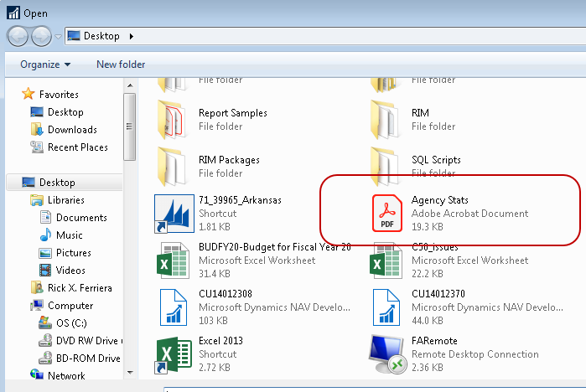This screenshot has height=392, width=586.
Task: Select the FARemote Remote Desktop icon
Action: point(386,353)
